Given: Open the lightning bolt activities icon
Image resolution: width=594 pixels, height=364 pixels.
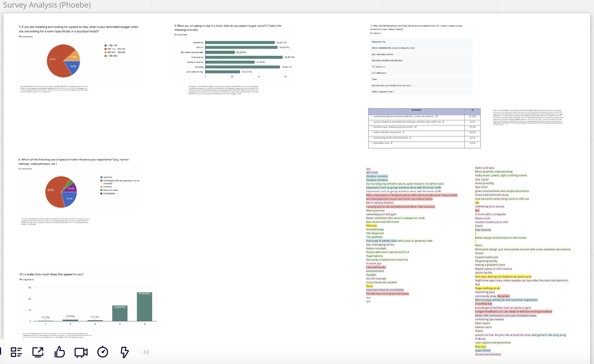Looking at the screenshot, I should [x=124, y=352].
